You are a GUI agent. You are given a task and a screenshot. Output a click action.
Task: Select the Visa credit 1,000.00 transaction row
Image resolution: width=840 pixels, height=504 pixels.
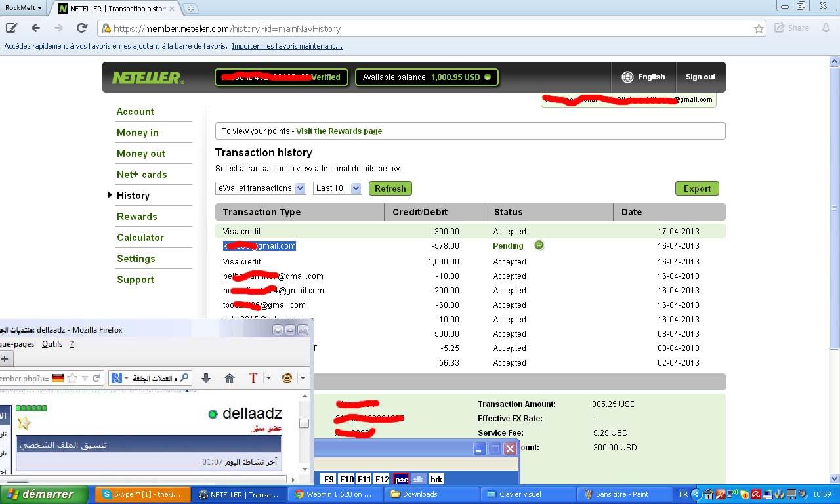point(470,261)
